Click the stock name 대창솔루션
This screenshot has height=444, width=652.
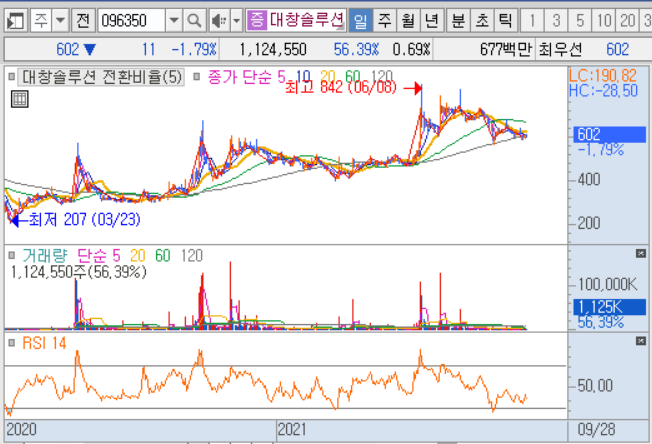tap(307, 20)
